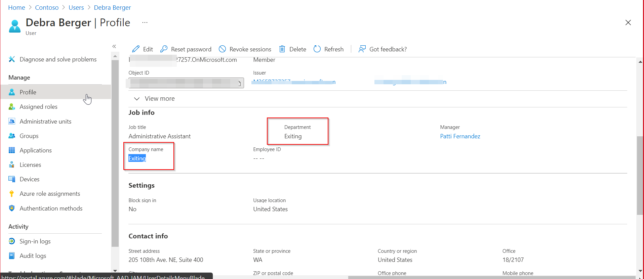This screenshot has height=279, width=644.
Task: Click the Debra Berger breadcrumb link
Action: coord(112,7)
